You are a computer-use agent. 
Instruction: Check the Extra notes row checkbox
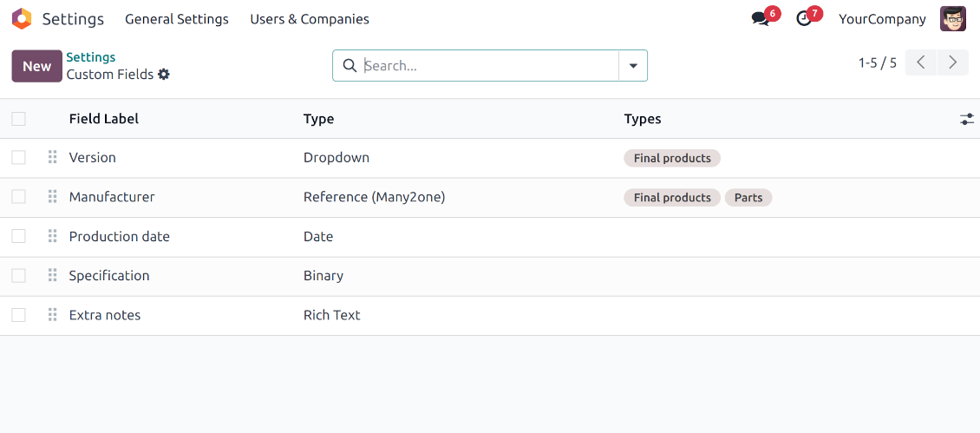click(19, 315)
